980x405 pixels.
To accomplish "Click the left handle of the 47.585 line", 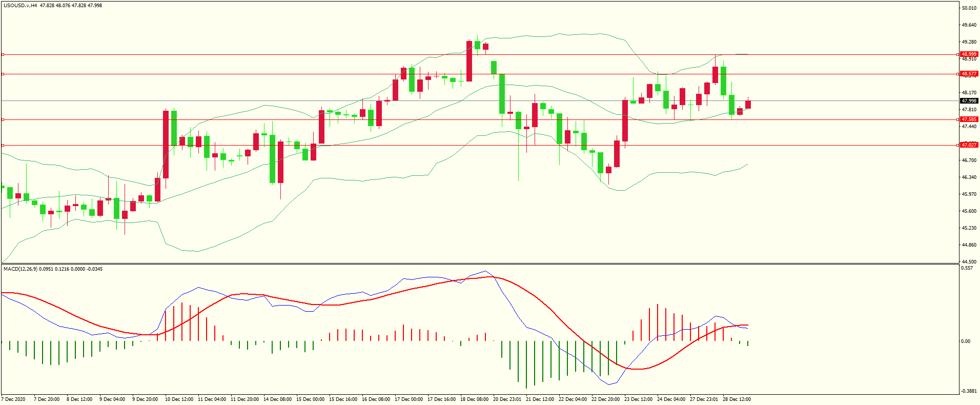I will point(3,120).
